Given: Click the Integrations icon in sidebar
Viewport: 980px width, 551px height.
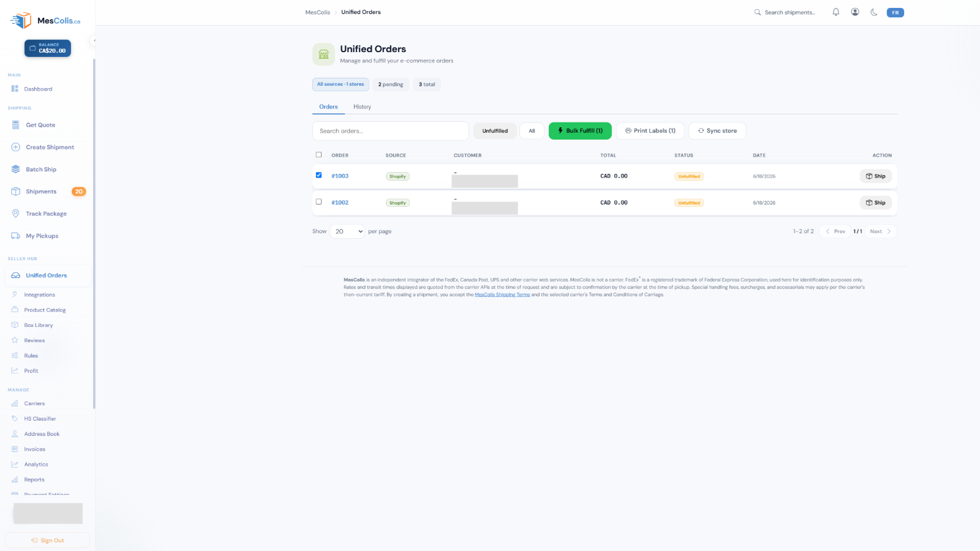Looking at the screenshot, I should (x=15, y=294).
